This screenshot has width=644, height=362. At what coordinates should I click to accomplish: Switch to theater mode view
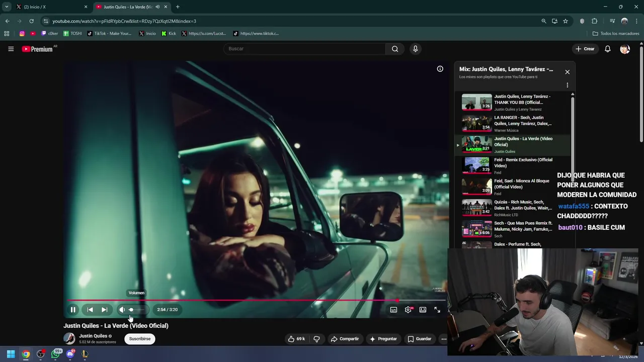[x=423, y=310]
